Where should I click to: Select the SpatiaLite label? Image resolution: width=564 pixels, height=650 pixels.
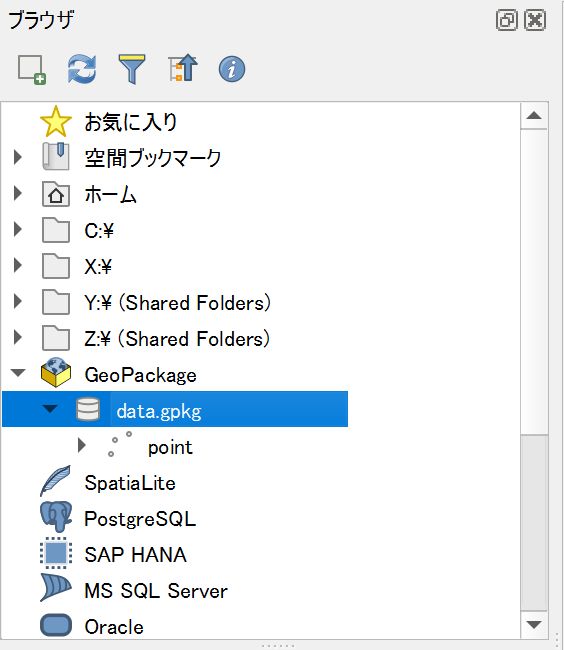click(130, 483)
